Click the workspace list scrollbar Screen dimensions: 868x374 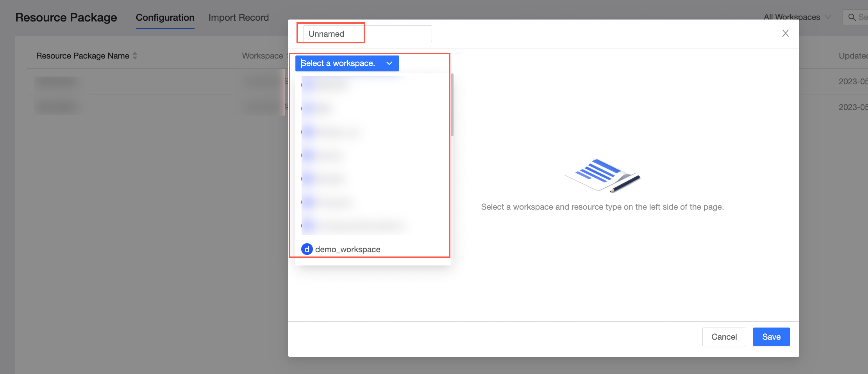pos(452,105)
